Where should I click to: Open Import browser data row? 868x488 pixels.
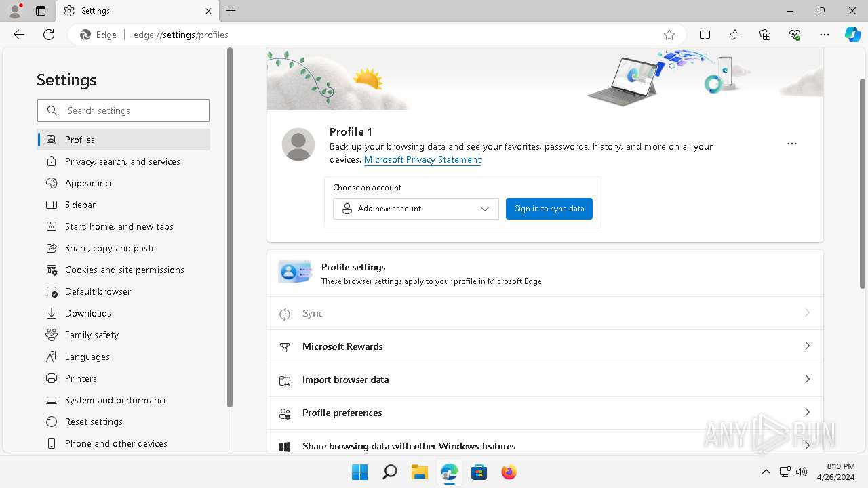tap(545, 380)
